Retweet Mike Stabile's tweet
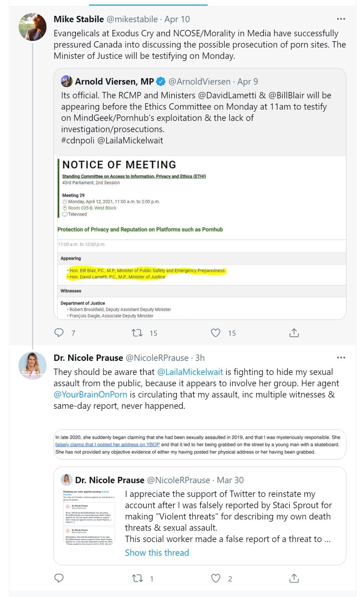The image size is (364, 597). [137, 333]
